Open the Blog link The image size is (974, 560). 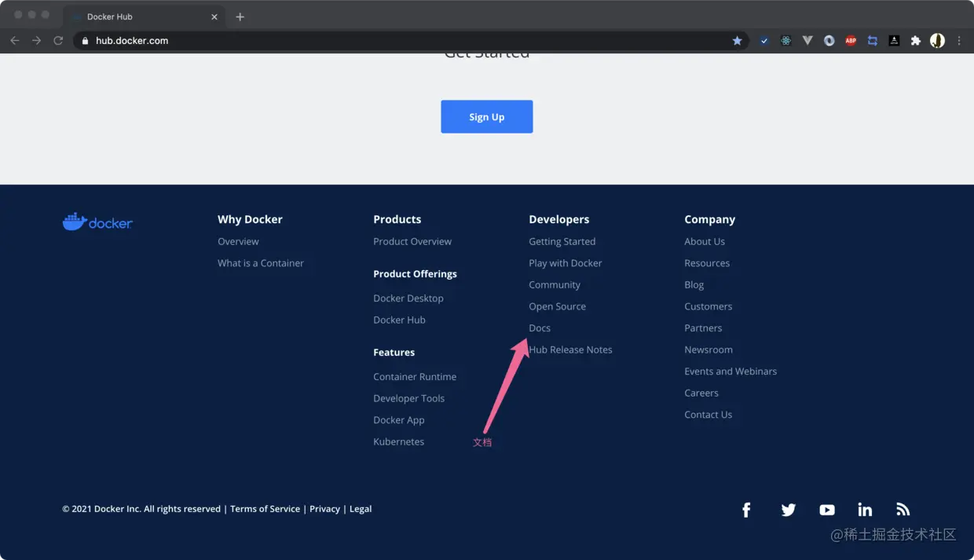coord(694,284)
